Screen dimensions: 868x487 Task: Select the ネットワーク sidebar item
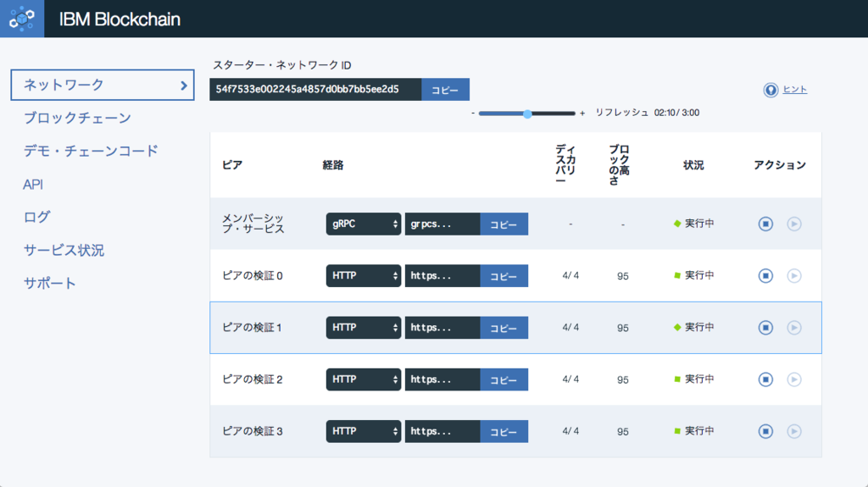pos(103,85)
